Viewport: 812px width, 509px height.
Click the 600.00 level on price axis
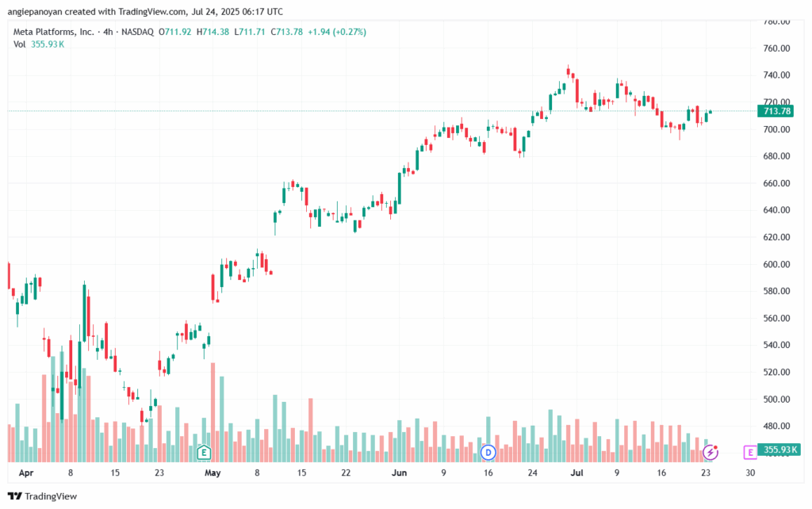coord(777,264)
